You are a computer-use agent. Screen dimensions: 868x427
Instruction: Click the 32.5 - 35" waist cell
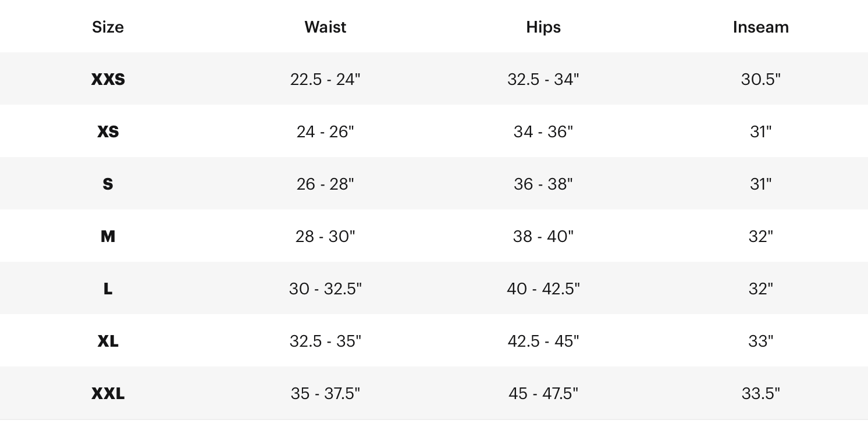[325, 341]
